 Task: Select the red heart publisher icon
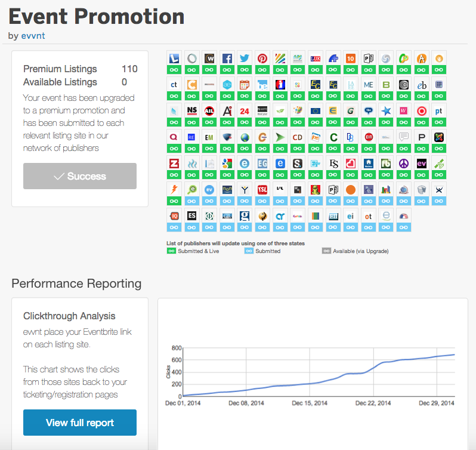click(x=351, y=164)
